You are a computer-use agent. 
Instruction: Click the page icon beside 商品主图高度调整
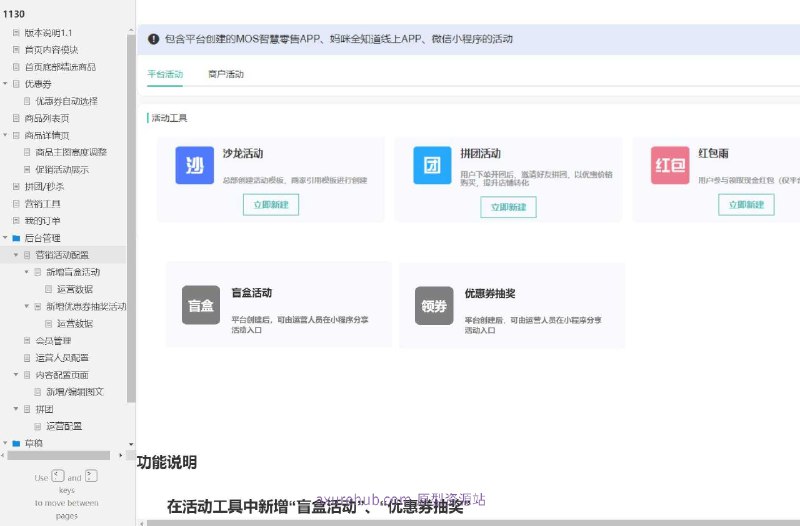[x=27, y=152]
